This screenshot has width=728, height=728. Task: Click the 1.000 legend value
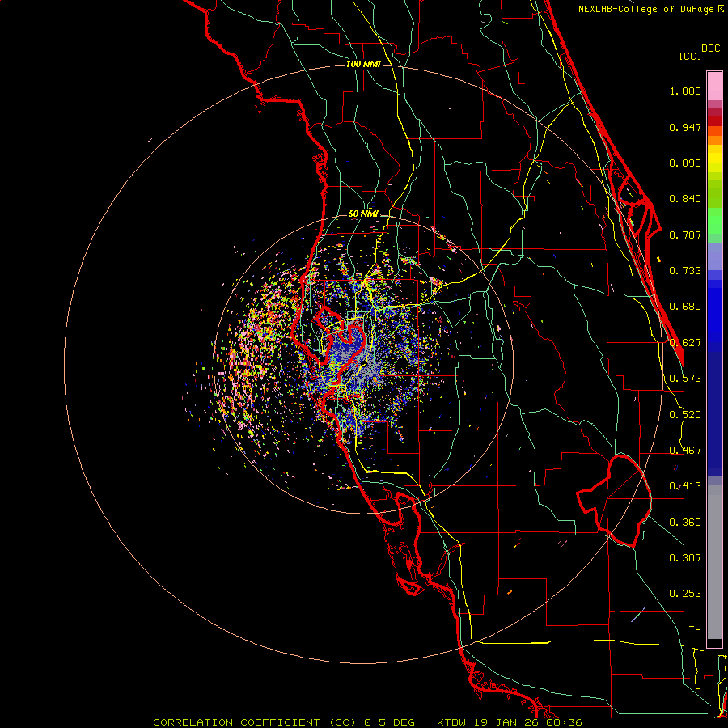click(685, 91)
